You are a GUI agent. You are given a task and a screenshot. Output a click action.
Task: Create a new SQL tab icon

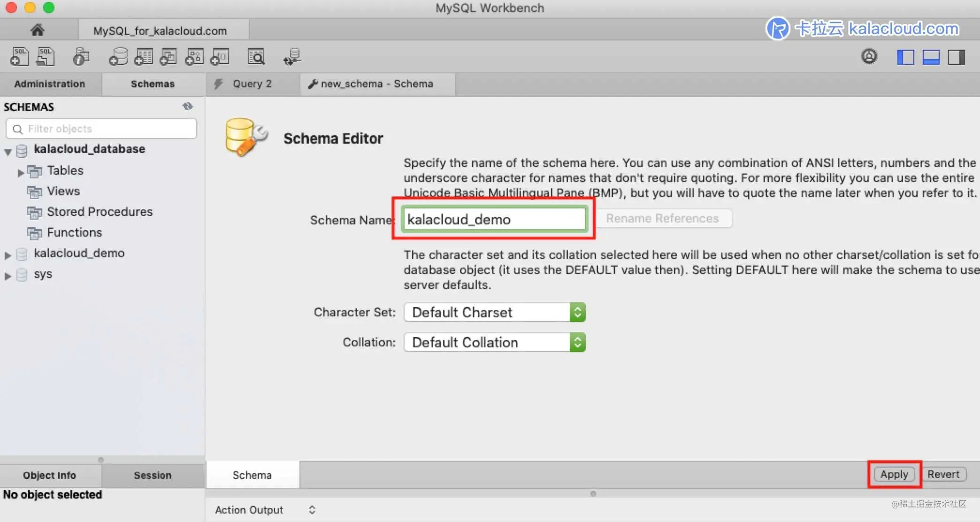(x=19, y=57)
